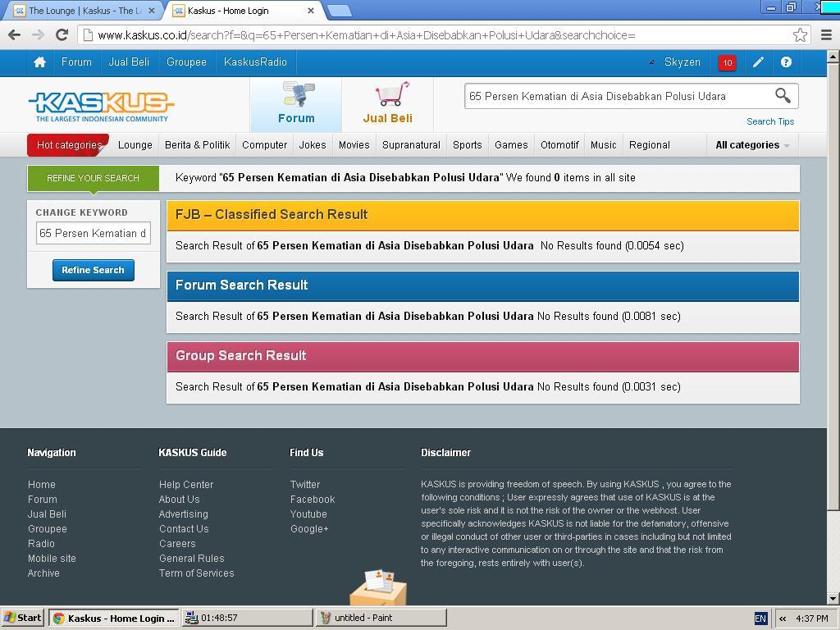Bookmark this page with the star icon
The width and height of the screenshot is (840, 630).
pos(800,35)
